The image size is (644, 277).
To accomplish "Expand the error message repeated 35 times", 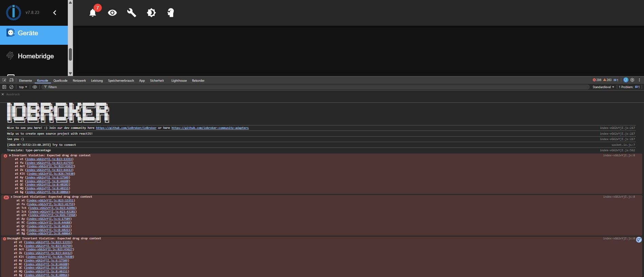I will (12, 197).
